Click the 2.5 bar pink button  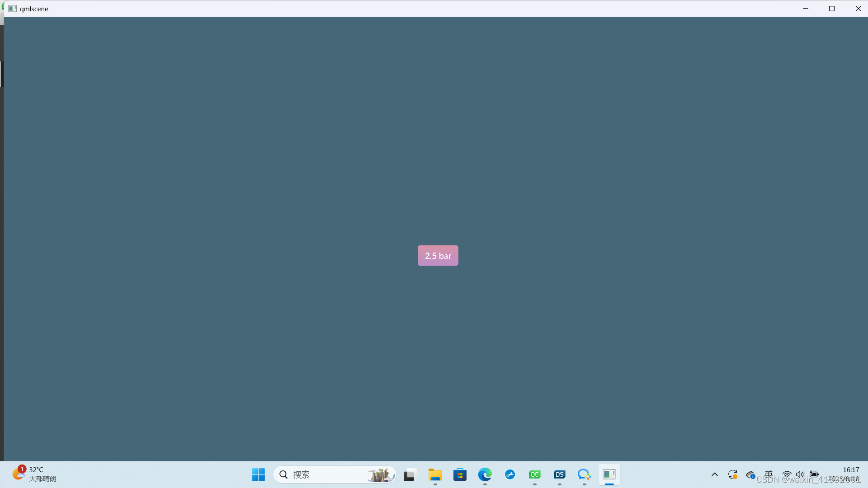coord(438,256)
